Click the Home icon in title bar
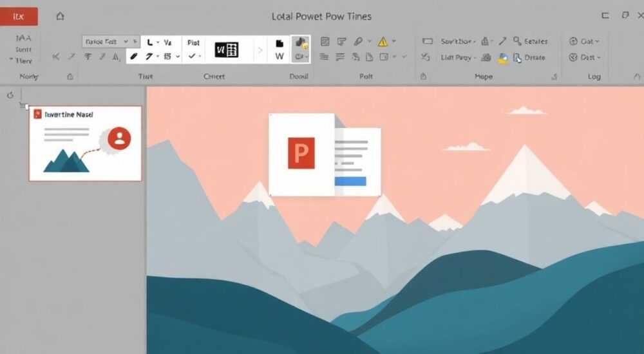Viewport: 644px width, 354px height. (60, 17)
